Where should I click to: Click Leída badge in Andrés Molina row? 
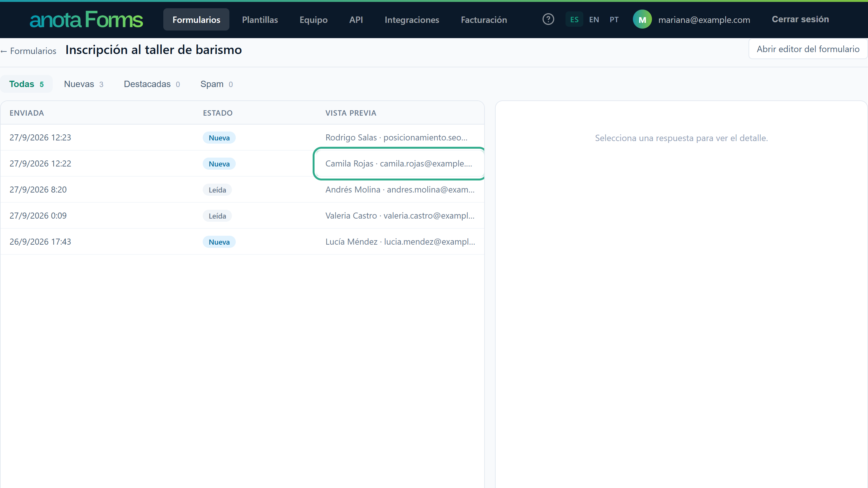217,190
